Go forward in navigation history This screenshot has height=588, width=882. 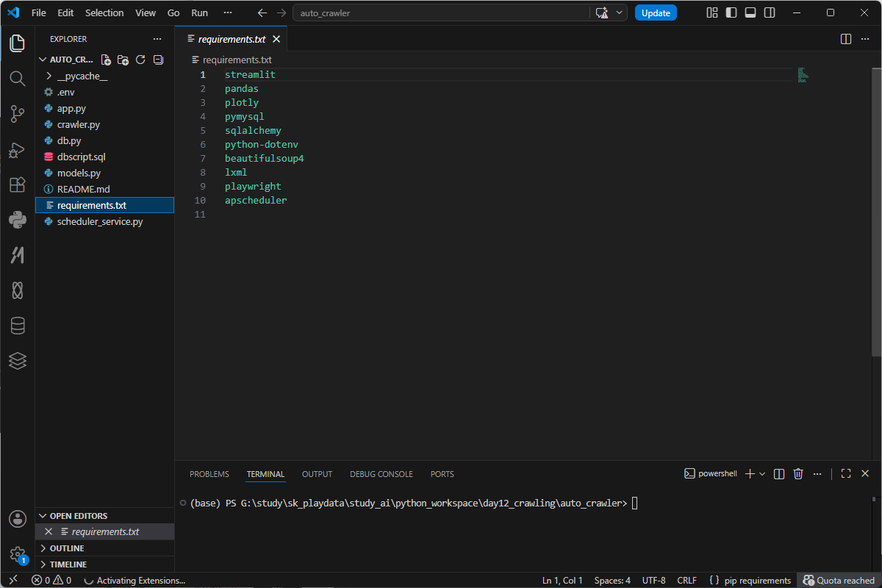click(282, 12)
